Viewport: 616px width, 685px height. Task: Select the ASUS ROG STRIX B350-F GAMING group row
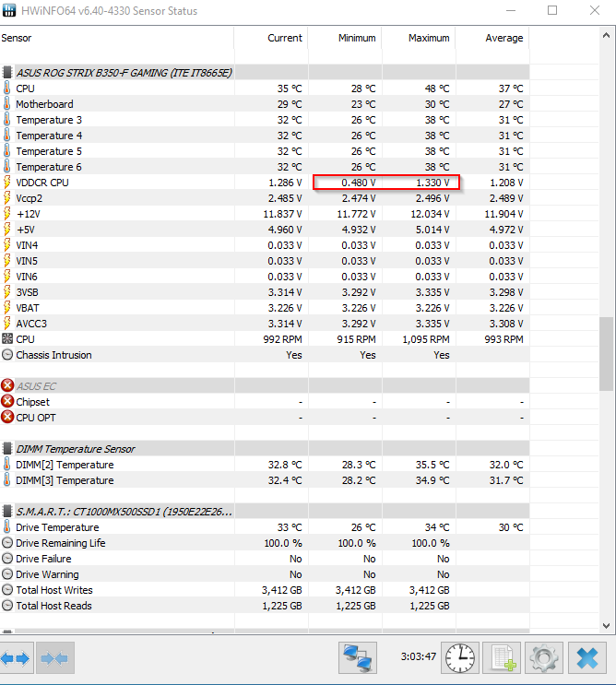[x=265, y=73]
